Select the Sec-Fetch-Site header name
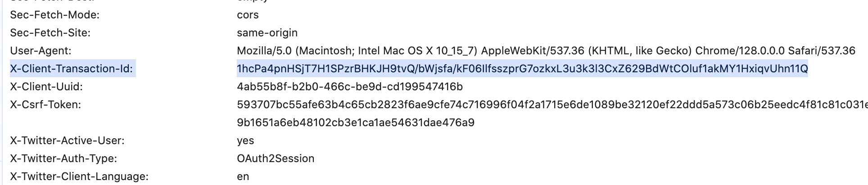 (50, 33)
